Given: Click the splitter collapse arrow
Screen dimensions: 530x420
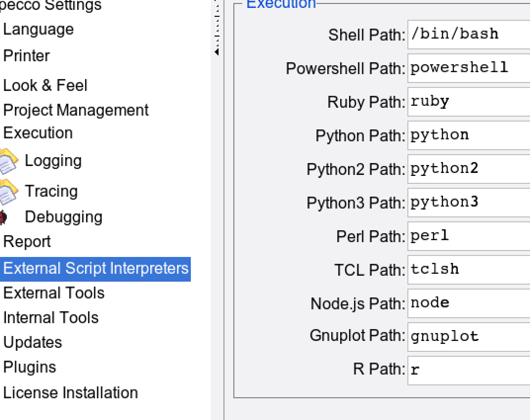Looking at the screenshot, I should point(217,51).
